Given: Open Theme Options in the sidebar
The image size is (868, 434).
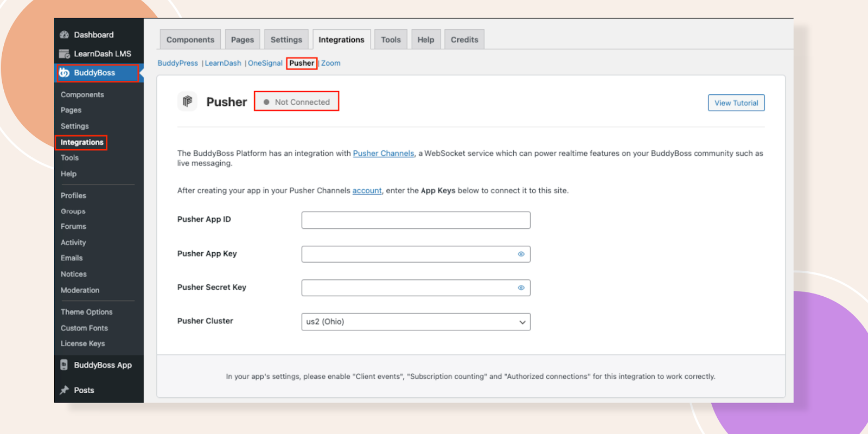Looking at the screenshot, I should click(87, 312).
